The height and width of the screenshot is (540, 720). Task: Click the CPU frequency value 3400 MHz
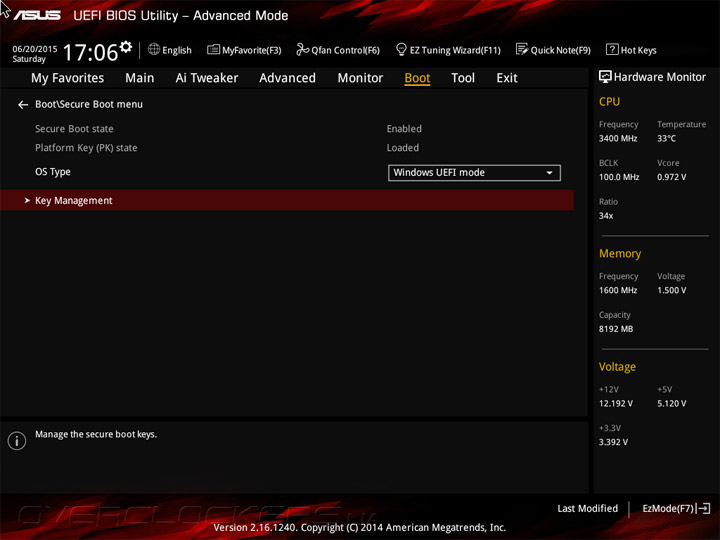coord(618,138)
